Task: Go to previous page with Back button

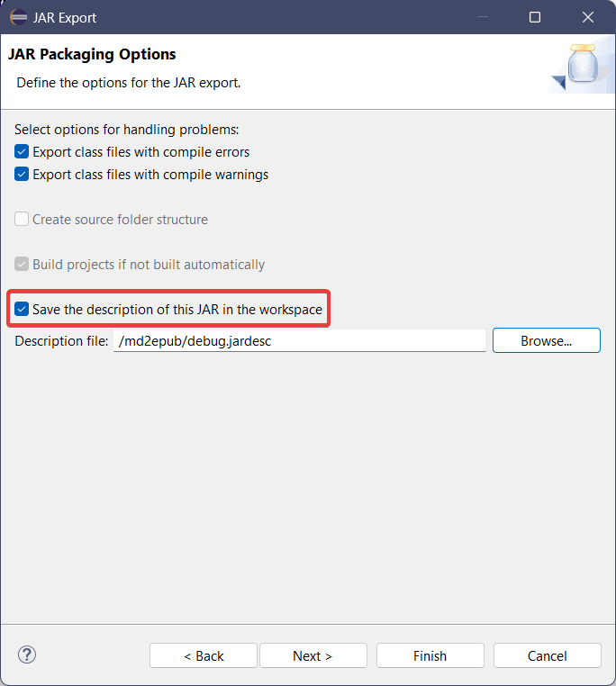Action: 204,655
